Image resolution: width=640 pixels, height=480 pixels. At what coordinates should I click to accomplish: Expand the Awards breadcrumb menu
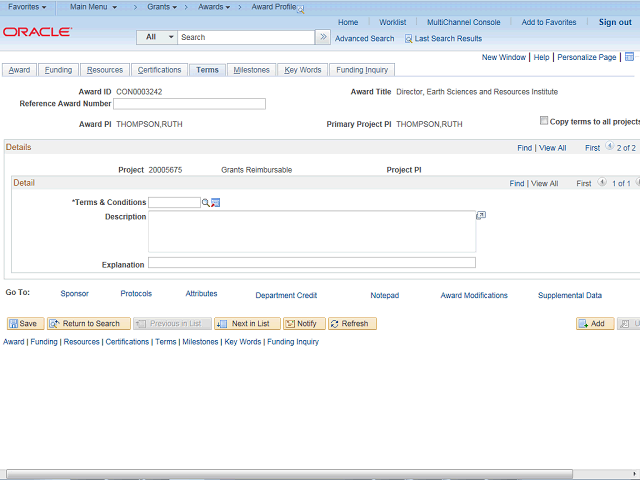coord(214,7)
